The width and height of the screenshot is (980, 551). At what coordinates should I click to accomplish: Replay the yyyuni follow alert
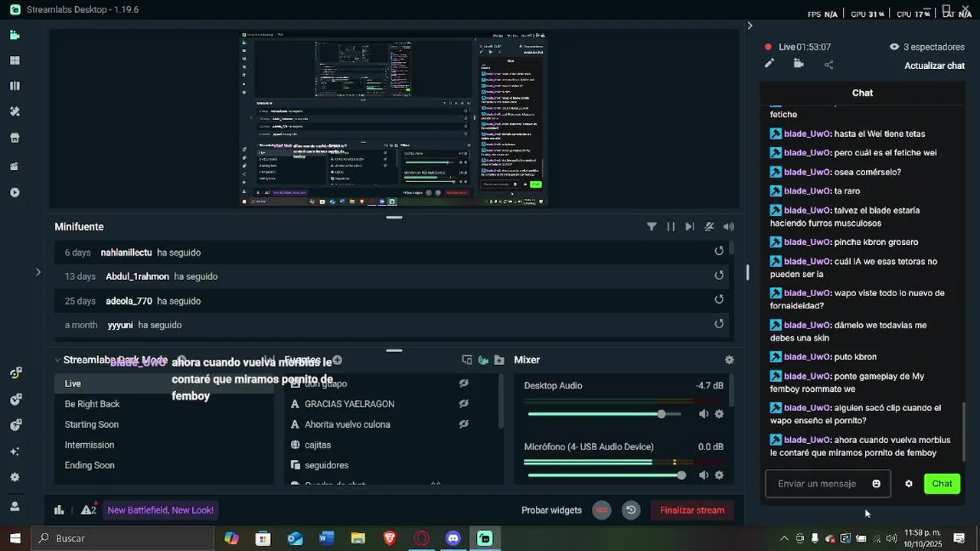tap(719, 324)
